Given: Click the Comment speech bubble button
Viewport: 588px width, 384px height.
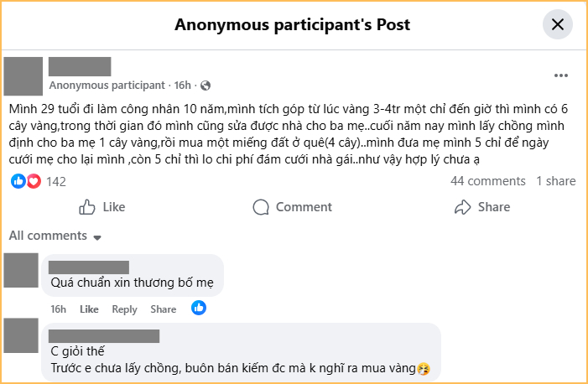Looking at the screenshot, I should click(293, 207).
